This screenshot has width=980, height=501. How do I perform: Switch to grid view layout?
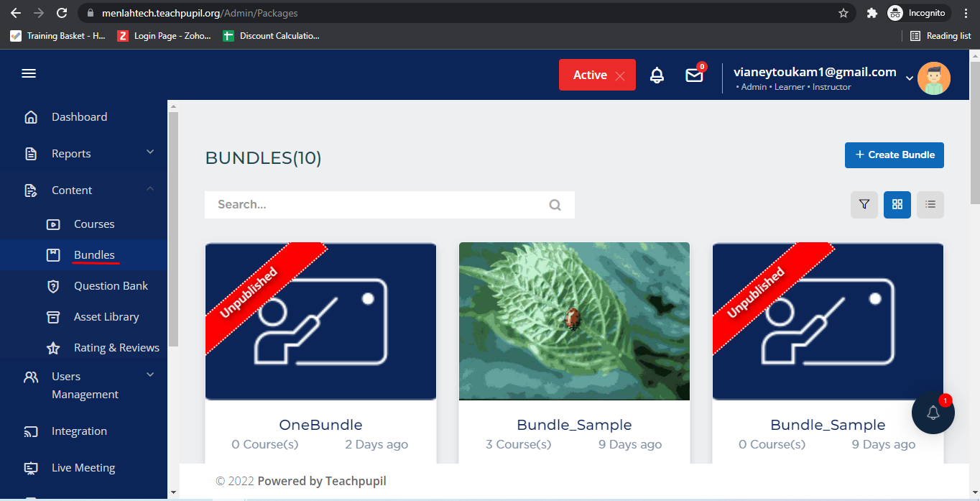[897, 205]
